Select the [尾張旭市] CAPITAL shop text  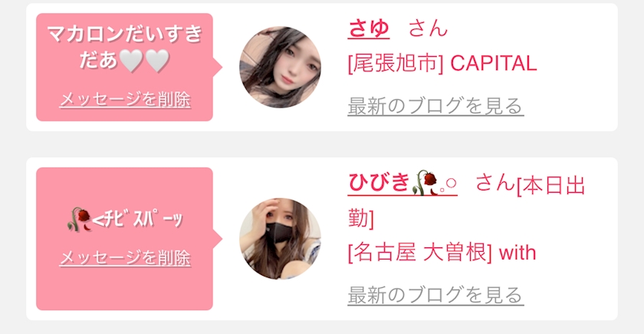[442, 64]
